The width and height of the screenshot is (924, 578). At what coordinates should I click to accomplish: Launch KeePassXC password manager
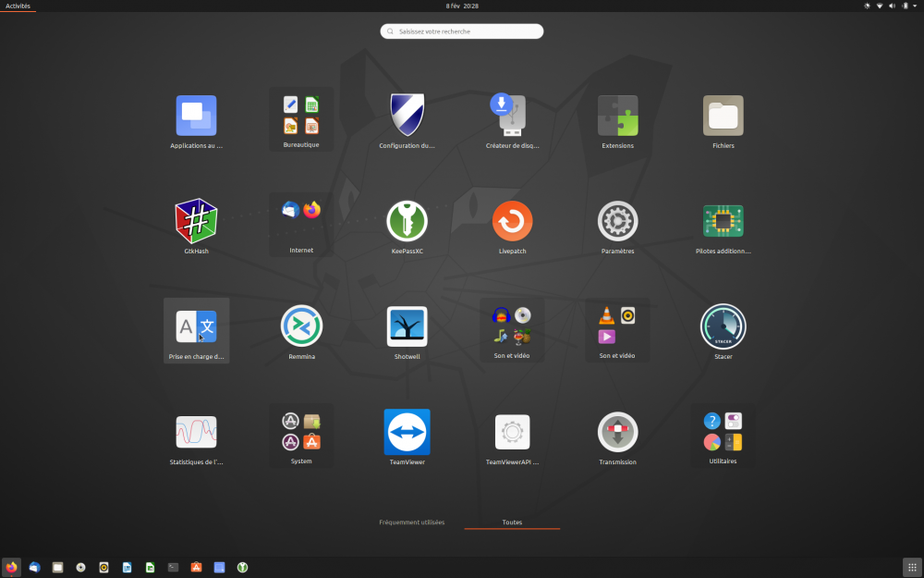tap(407, 222)
